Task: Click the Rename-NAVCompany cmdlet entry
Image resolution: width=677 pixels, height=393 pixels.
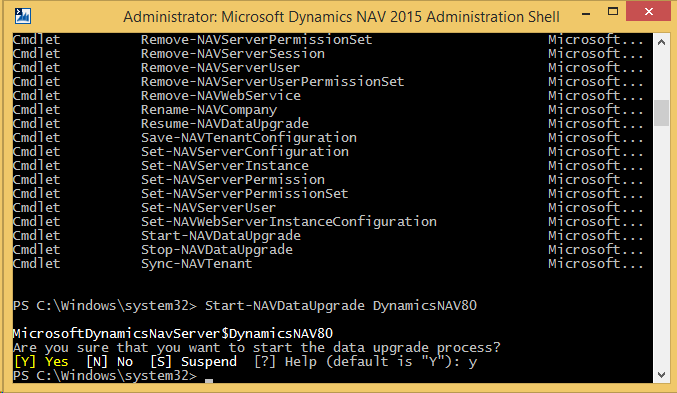Action: click(x=209, y=110)
